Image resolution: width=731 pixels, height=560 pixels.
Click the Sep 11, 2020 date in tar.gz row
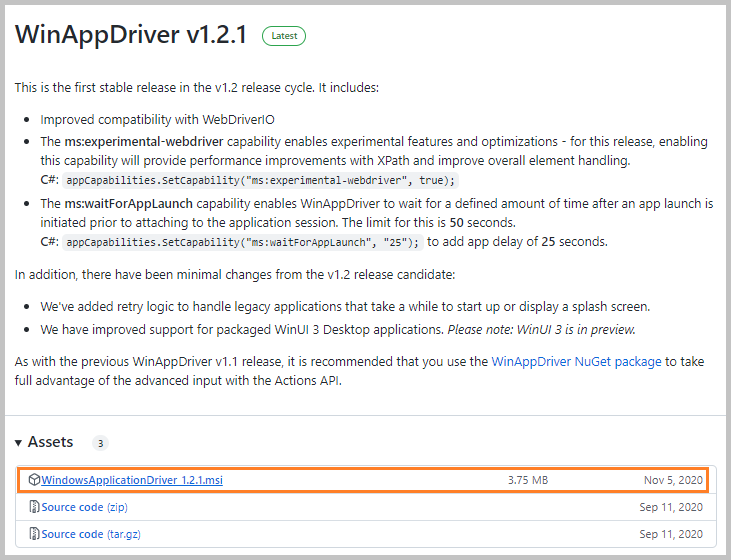pos(671,534)
